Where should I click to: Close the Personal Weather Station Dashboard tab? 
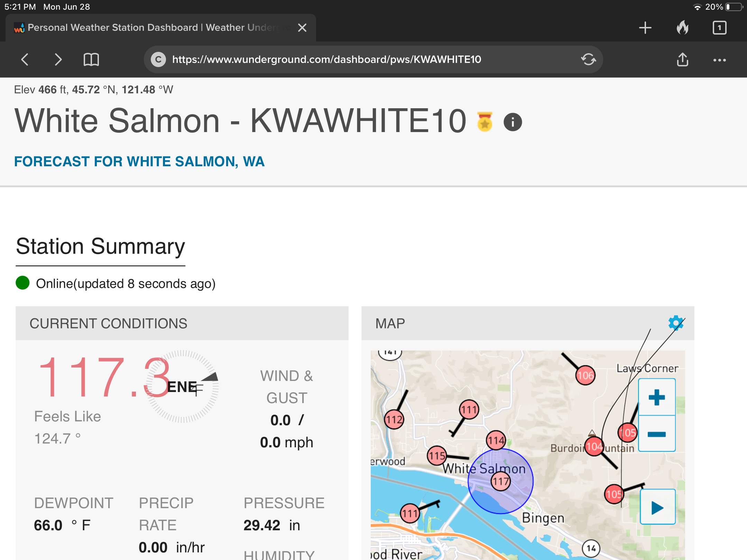click(302, 28)
